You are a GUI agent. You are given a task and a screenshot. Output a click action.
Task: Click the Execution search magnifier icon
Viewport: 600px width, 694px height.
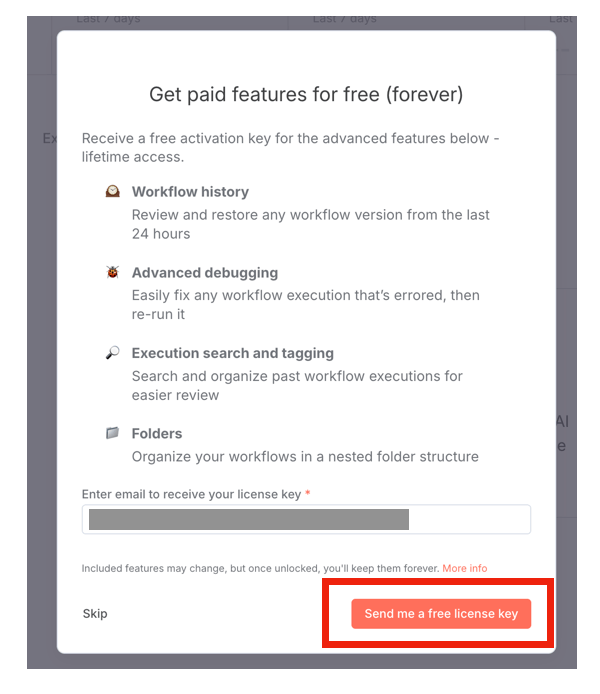(113, 353)
